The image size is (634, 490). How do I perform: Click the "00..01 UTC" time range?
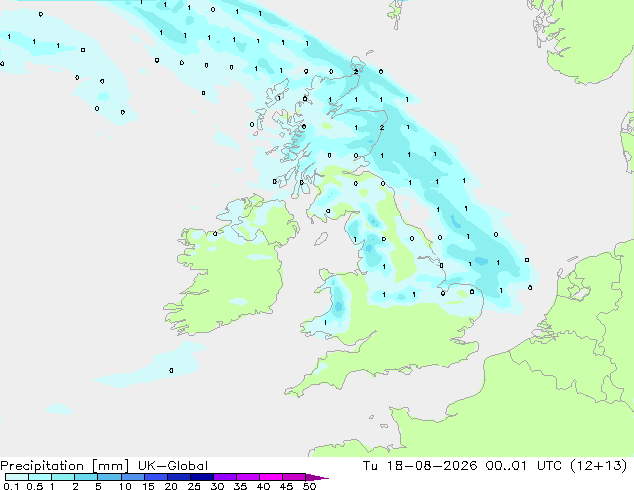click(524, 466)
